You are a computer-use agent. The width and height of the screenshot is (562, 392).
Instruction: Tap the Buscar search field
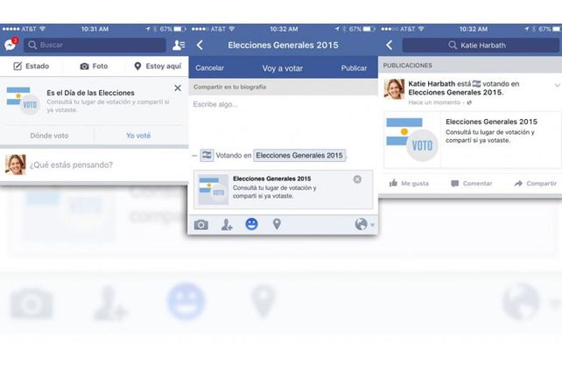coord(95,45)
